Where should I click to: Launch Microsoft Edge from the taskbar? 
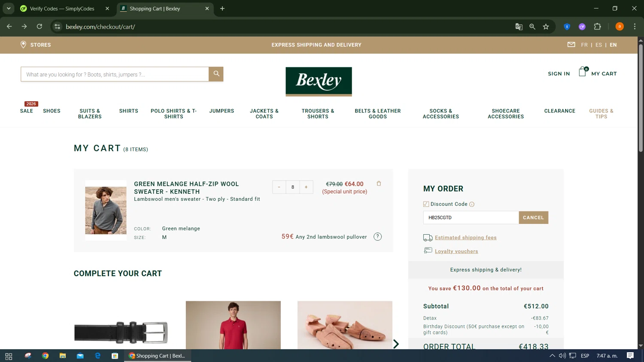point(97,356)
